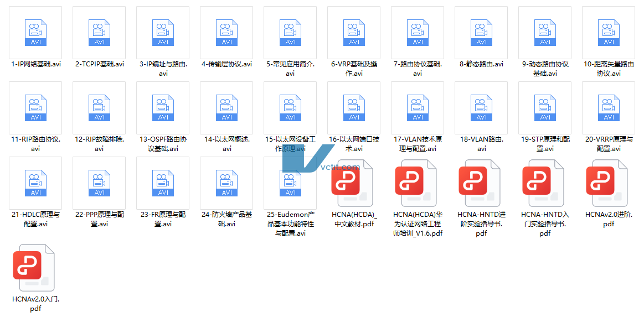The width and height of the screenshot is (644, 317).
Task: Click the 2-TCPIP基础.avi file icon
Action: 99,33
